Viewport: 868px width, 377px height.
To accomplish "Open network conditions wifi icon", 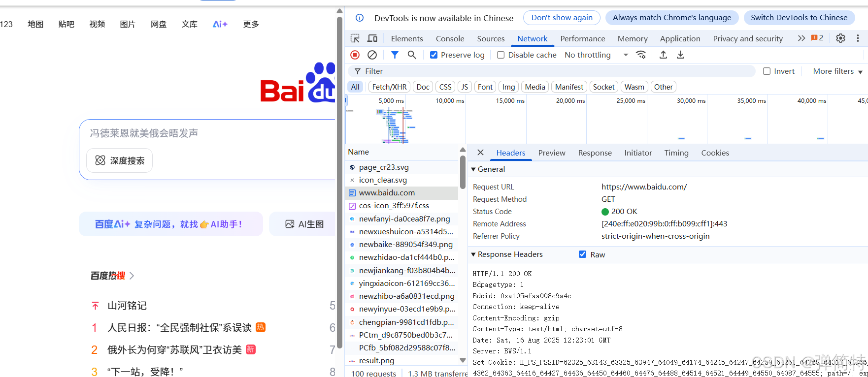I will pyautogui.click(x=641, y=55).
